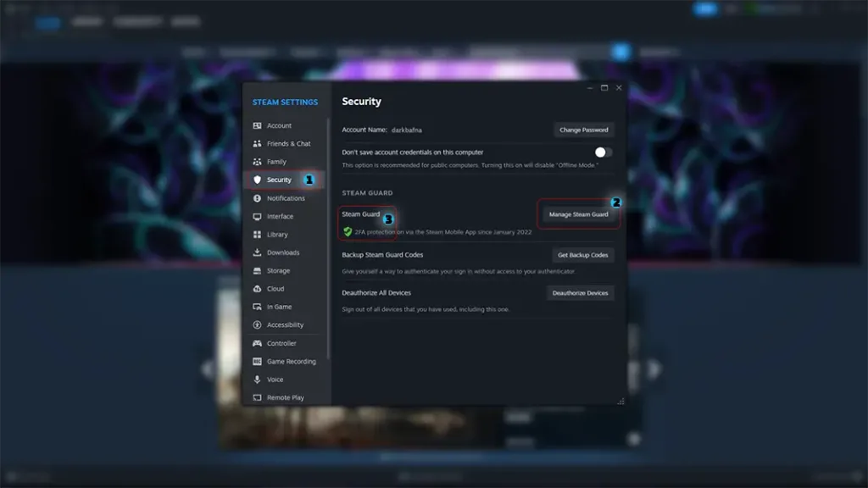Click the Get Backup Codes button
Screen dimensions: 868x488
pos(582,255)
